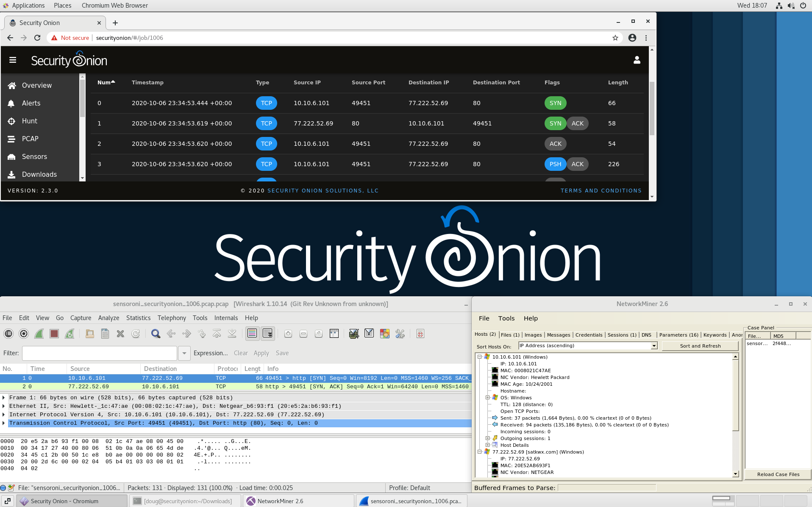The height and width of the screenshot is (507, 812).
Task: Open Security Onion user account icon
Action: click(637, 60)
